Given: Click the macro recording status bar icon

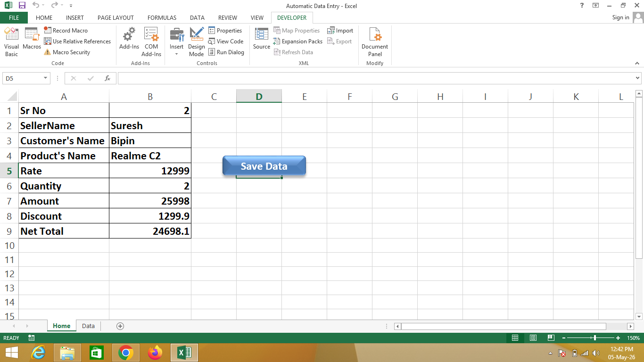Looking at the screenshot, I should [x=32, y=338].
